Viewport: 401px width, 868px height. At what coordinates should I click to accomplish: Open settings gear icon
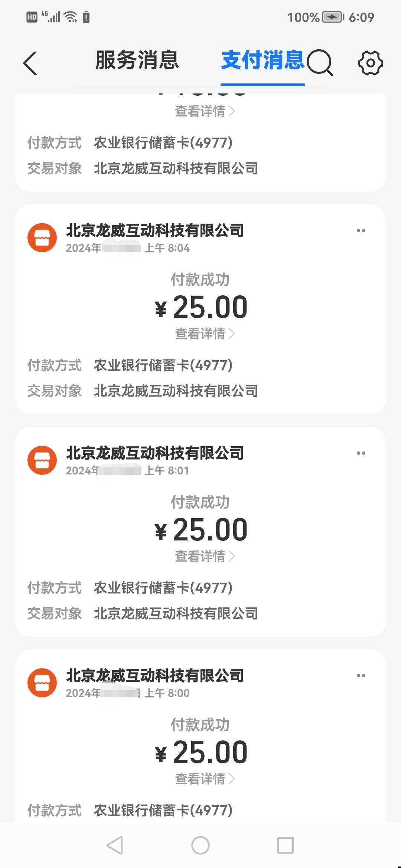click(370, 63)
